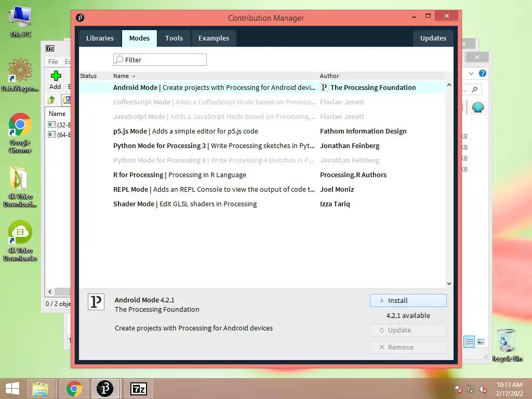Click Joel Moniz author text
The width and height of the screenshot is (532, 399).
point(337,190)
